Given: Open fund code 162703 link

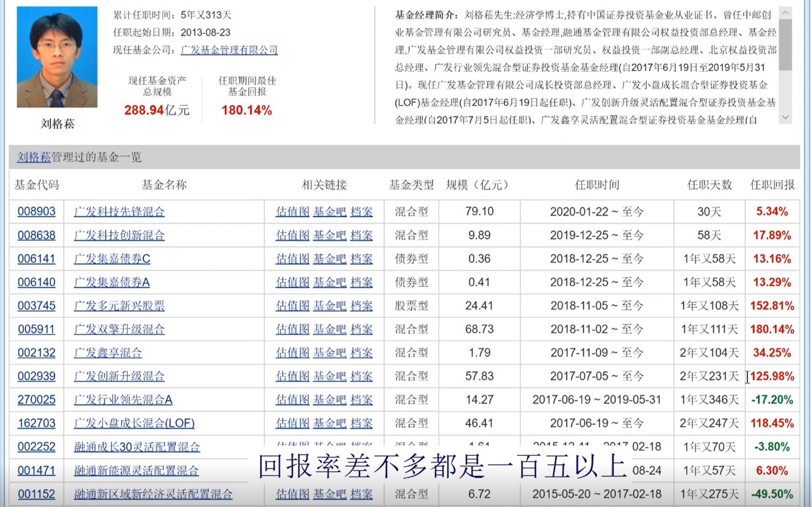Looking at the screenshot, I should [36, 423].
